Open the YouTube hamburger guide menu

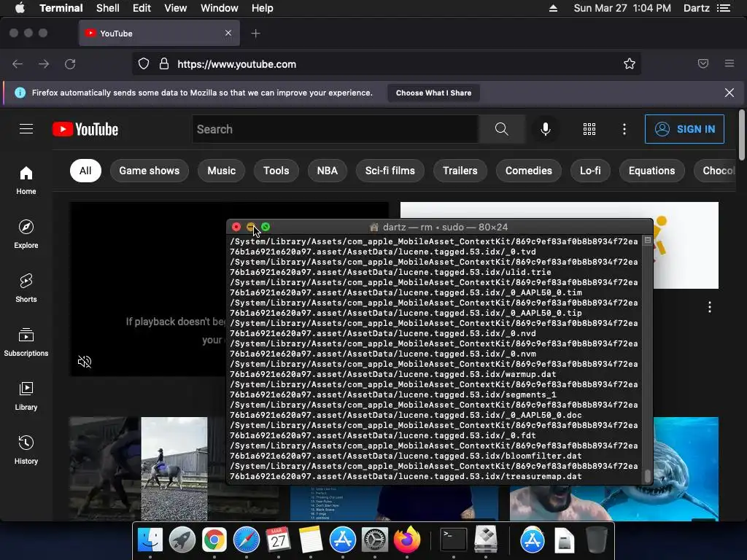[26, 129]
